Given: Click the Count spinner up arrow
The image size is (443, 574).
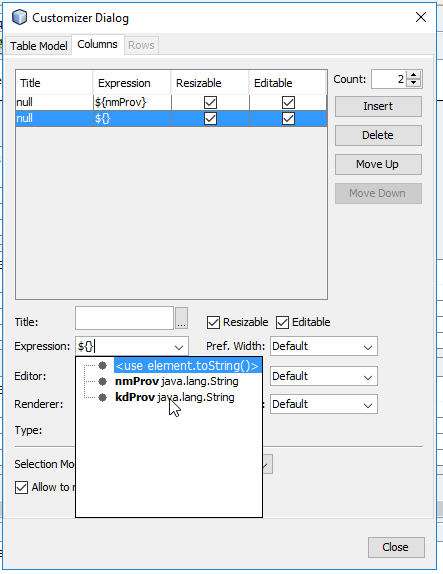Looking at the screenshot, I should coord(413,75).
